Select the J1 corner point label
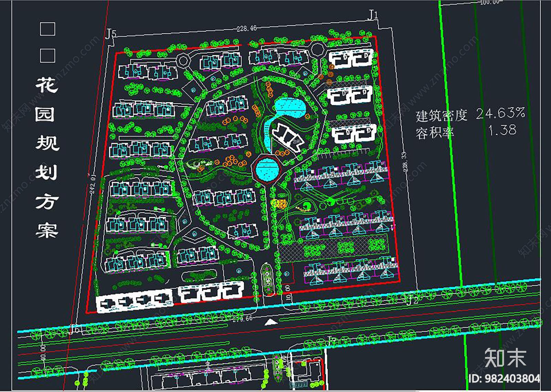Viewport: 551px width, 392px height. [373, 14]
